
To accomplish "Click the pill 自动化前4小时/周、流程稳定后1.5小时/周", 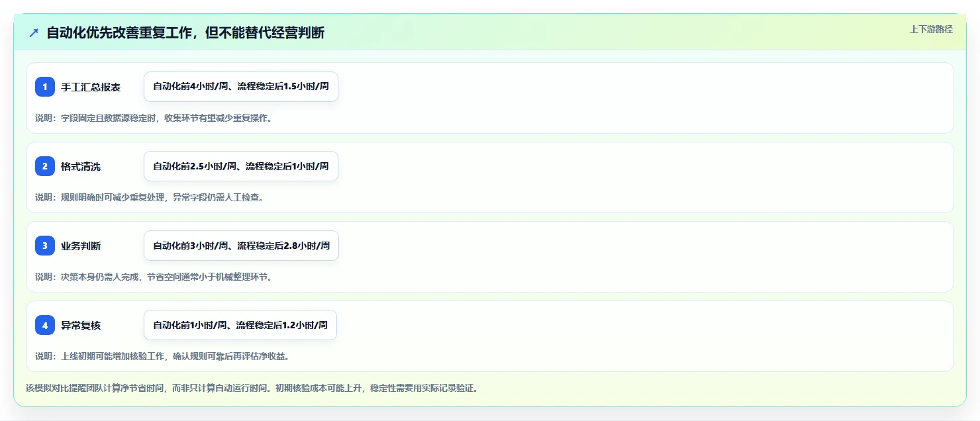I will [x=241, y=87].
